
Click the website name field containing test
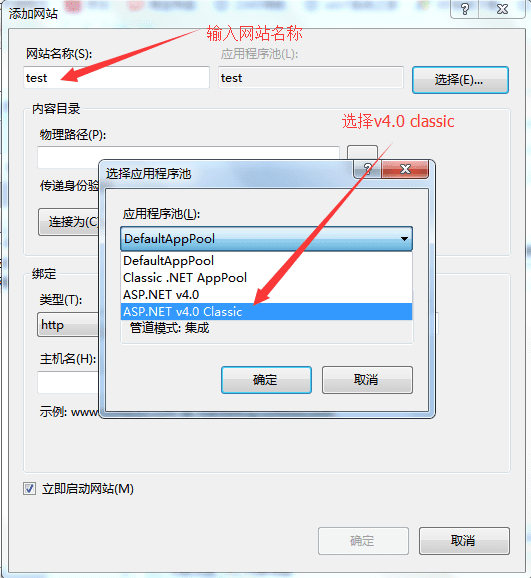(x=117, y=77)
